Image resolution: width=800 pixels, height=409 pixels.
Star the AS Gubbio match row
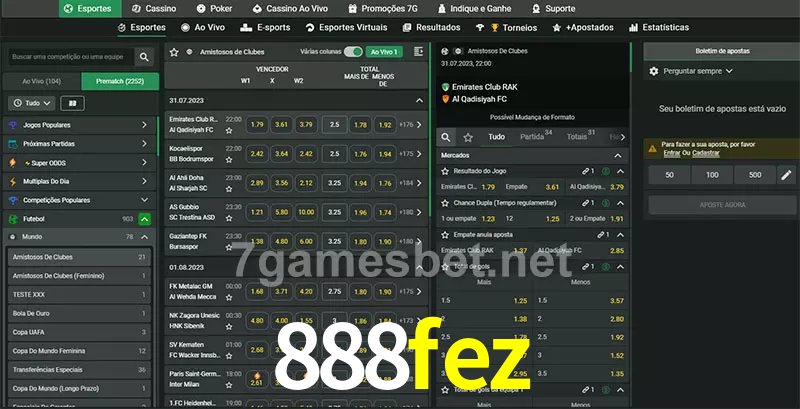point(229,218)
